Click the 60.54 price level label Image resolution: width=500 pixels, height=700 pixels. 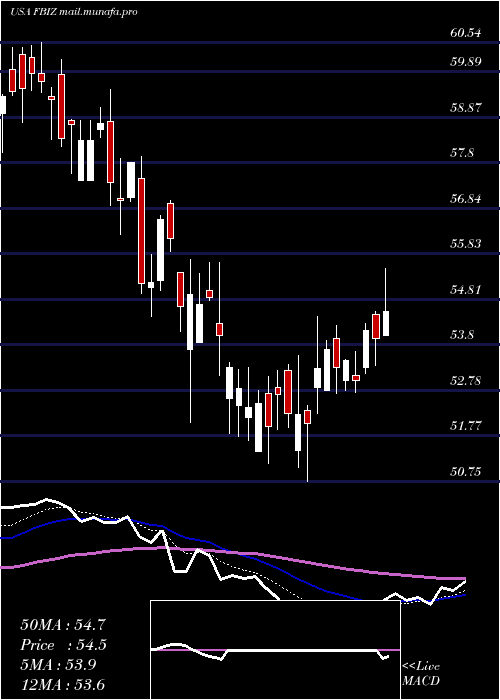point(466,33)
